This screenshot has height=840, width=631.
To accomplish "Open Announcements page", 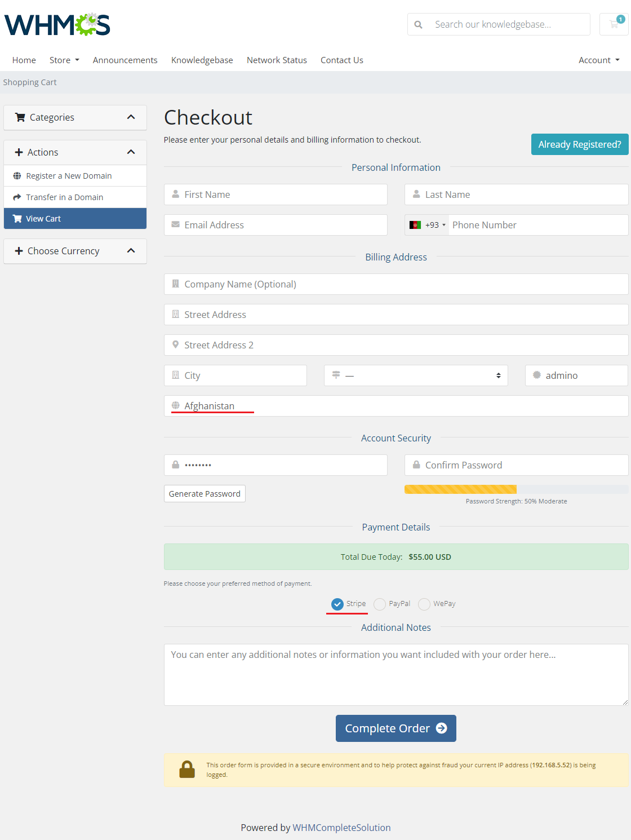I will point(125,60).
